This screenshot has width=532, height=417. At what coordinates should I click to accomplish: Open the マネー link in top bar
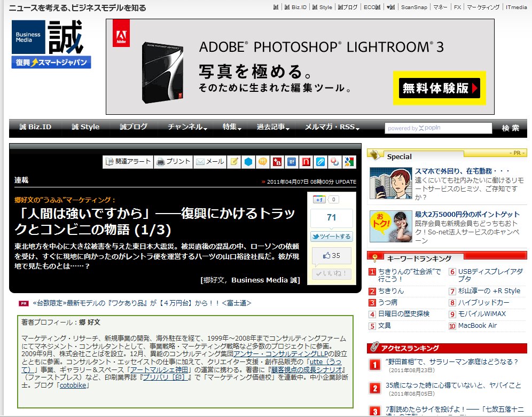[440, 7]
